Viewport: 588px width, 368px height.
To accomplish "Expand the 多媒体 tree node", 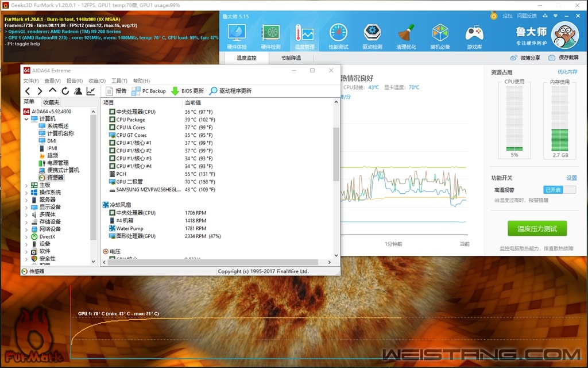I will coord(26,214).
